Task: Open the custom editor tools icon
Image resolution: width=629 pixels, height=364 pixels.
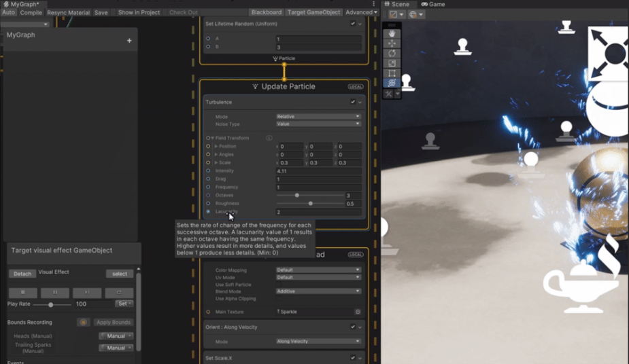Action: (x=388, y=94)
